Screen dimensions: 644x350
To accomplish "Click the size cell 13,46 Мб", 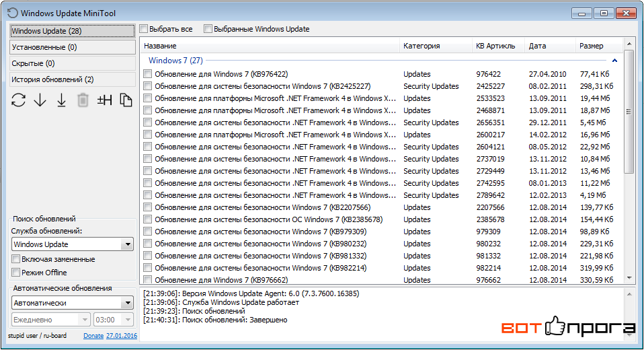I will (x=595, y=171).
